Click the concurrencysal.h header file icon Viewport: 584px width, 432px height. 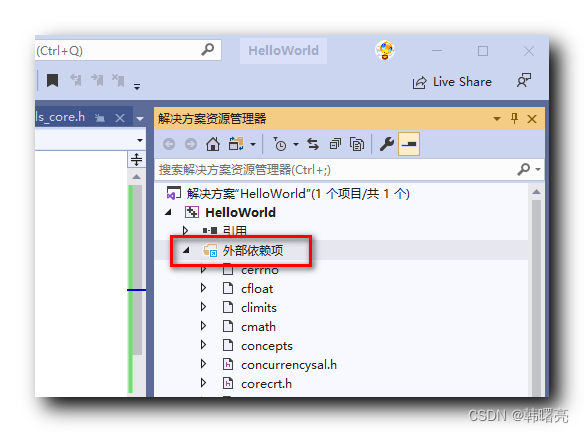tap(228, 364)
